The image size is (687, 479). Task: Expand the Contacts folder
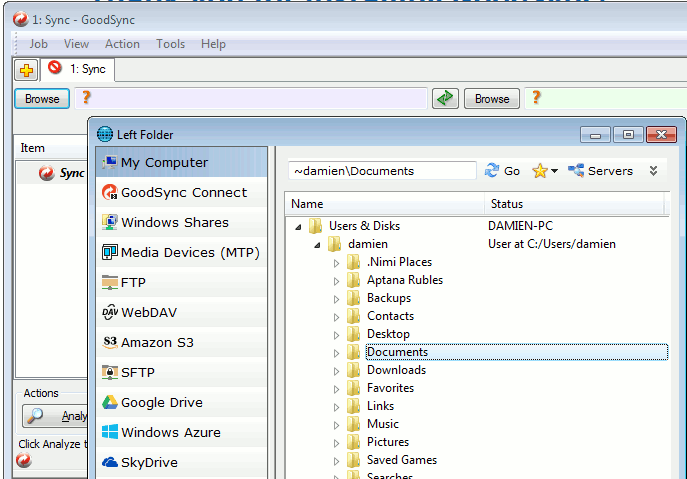(336, 317)
